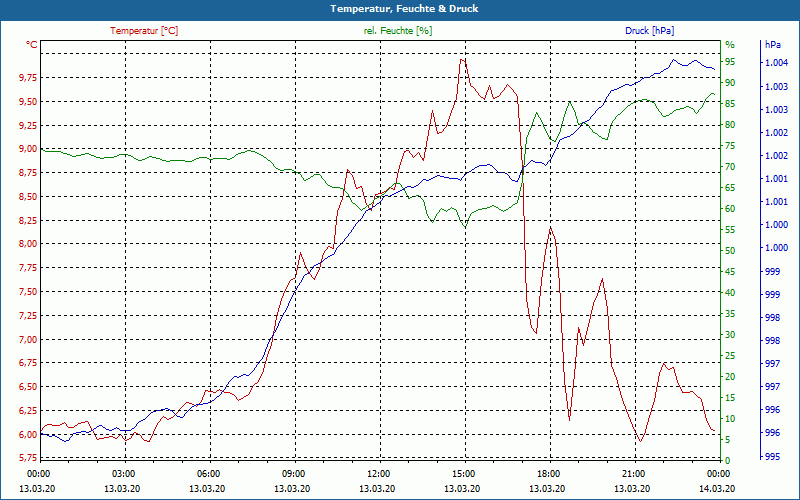
Task: Click the humidity tick "10"
Action: point(730,419)
